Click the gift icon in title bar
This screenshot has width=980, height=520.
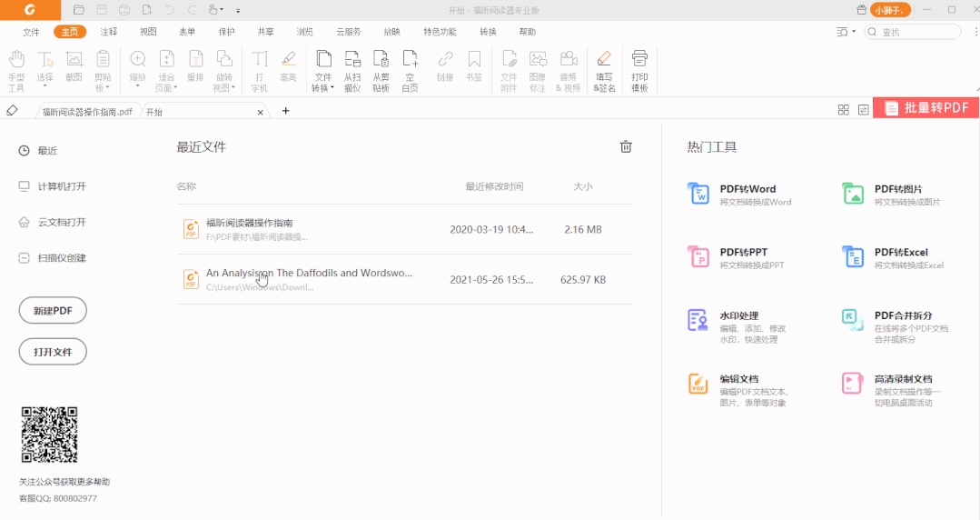861,10
